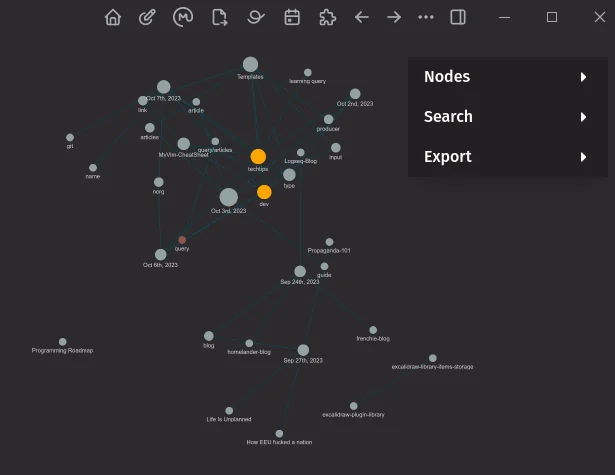Image resolution: width=615 pixels, height=475 pixels.
Task: Select the git graph node
Action: 70,137
